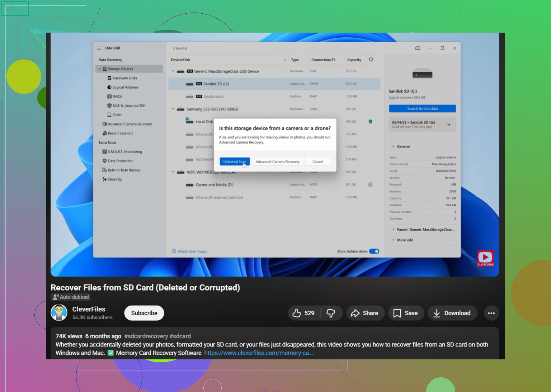Open Recent Sessions label in the sidebar
Image resolution: width=551 pixels, height=392 pixels.
click(x=121, y=133)
